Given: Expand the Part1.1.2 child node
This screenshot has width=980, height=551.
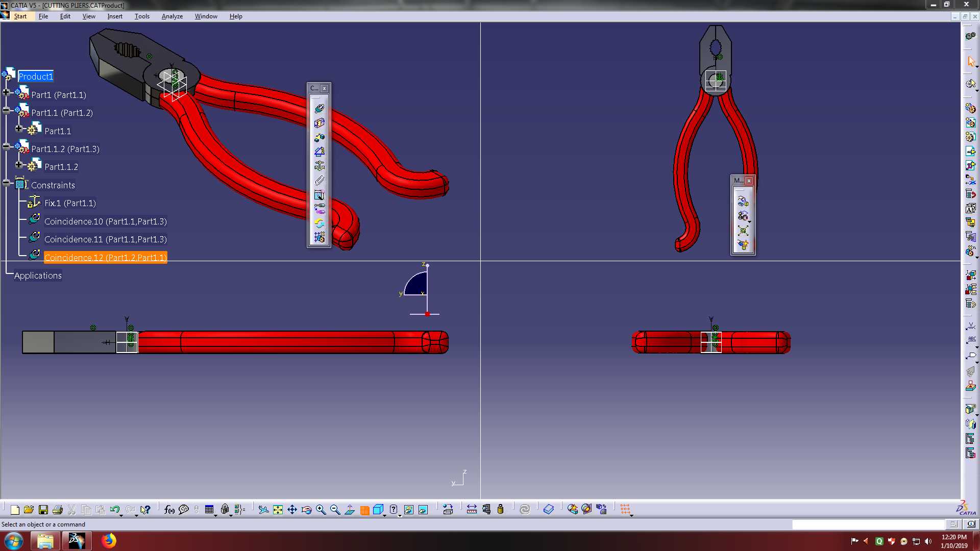Looking at the screenshot, I should click(x=19, y=165).
